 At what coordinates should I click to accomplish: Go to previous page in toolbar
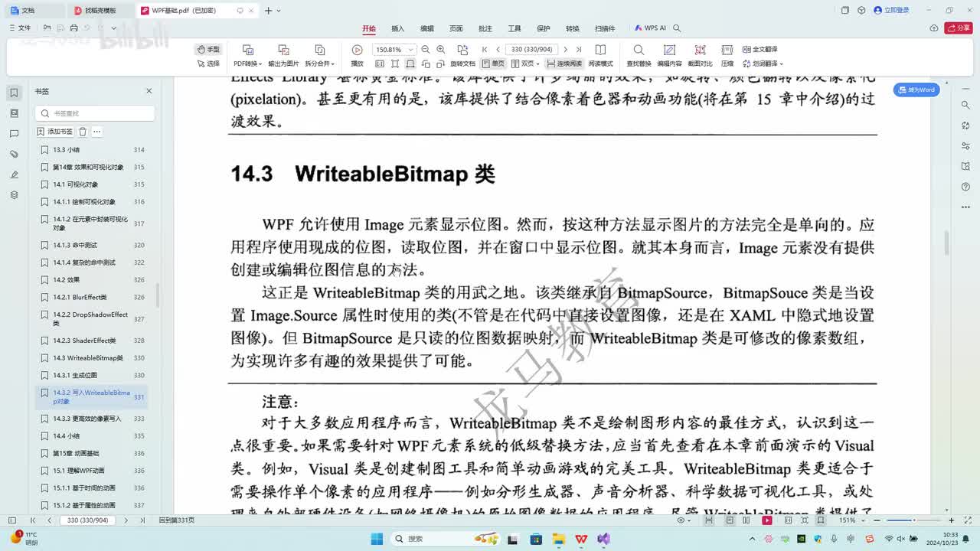pyautogui.click(x=498, y=50)
